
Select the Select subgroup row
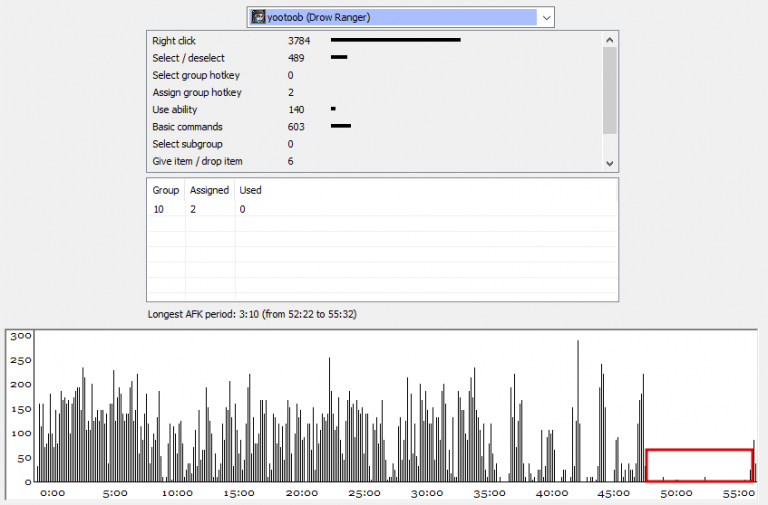[375, 144]
